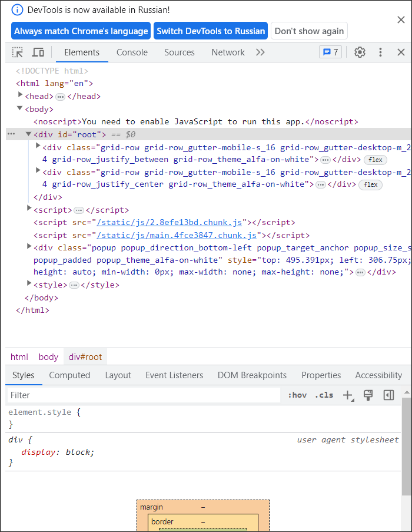Image resolution: width=412 pixels, height=532 pixels.
Task: Open the DOM Breakpoints sub-tab
Action: [x=252, y=375]
